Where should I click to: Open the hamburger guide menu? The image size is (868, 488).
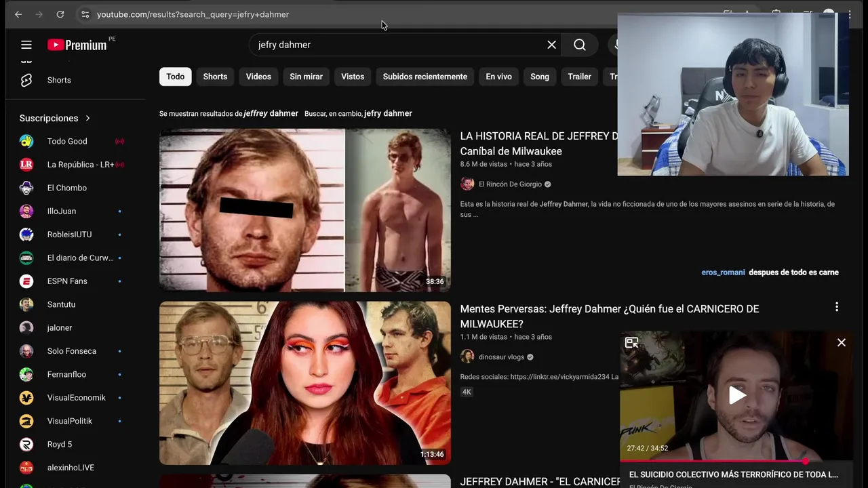(x=26, y=45)
